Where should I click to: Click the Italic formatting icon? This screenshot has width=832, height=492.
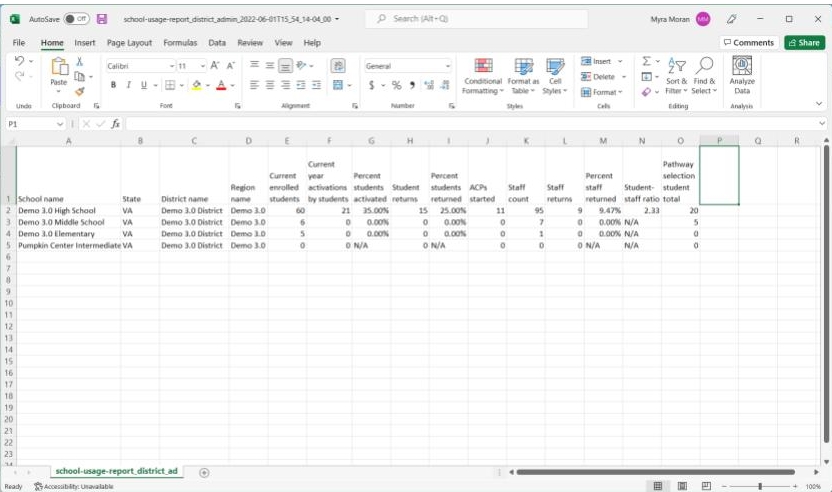coord(128,85)
